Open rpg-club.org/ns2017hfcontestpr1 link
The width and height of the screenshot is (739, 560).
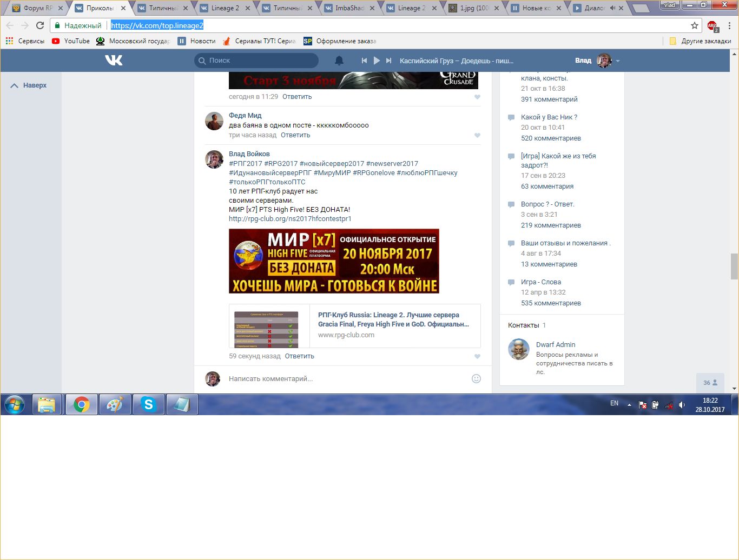click(290, 219)
